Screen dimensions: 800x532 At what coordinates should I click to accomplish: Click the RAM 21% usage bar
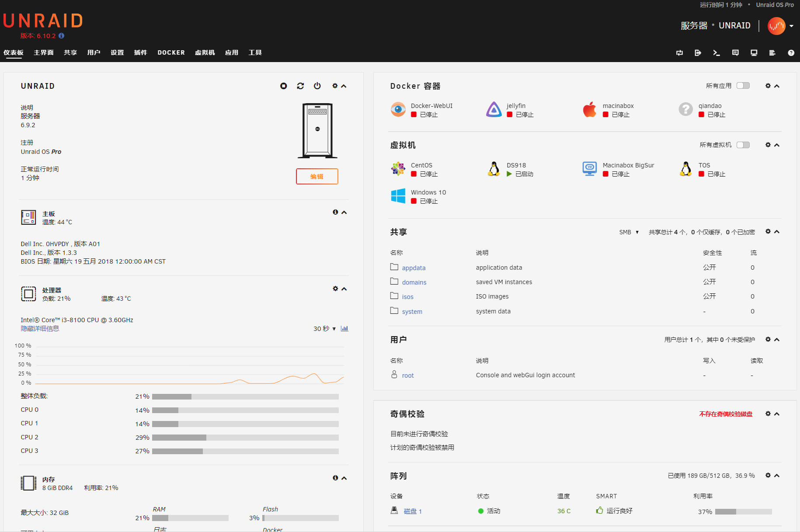tap(190, 518)
